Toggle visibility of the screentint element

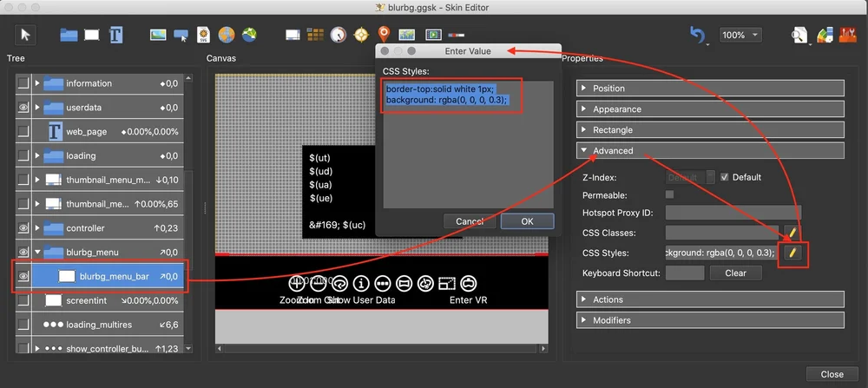pos(23,300)
